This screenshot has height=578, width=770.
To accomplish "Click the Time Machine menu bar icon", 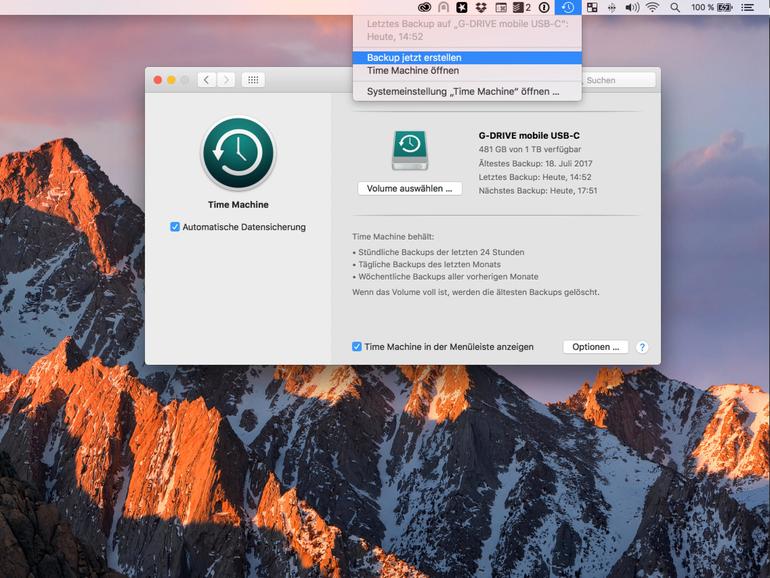I will coord(568,7).
